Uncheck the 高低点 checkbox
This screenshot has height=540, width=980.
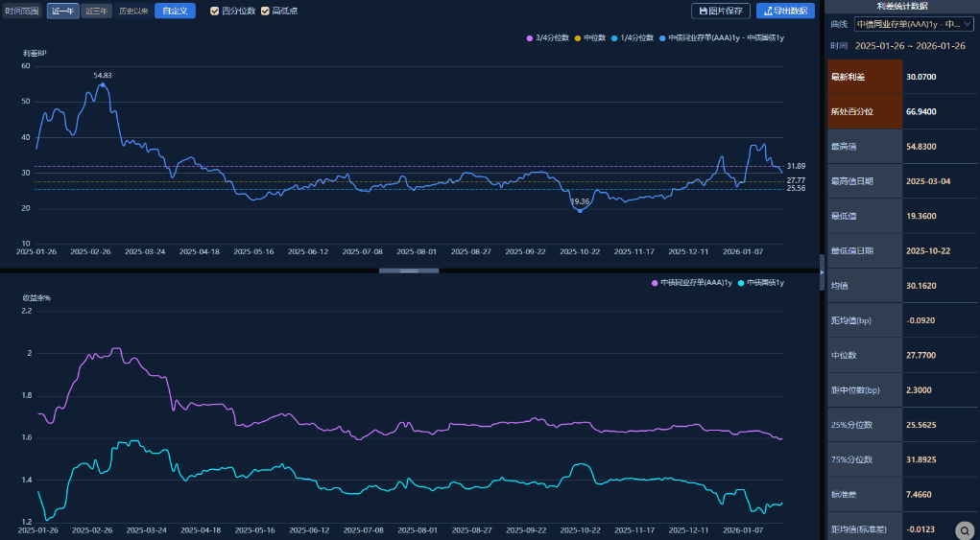(266, 11)
